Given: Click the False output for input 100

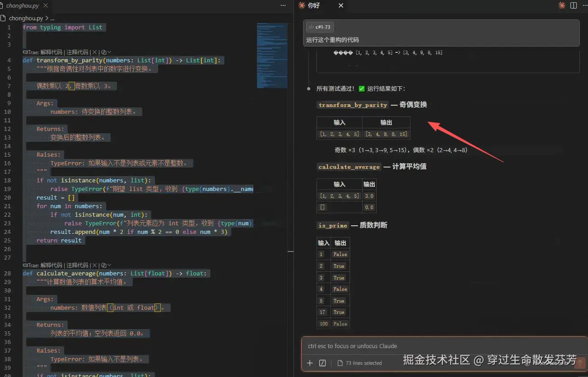Looking at the screenshot, I should coord(340,323).
